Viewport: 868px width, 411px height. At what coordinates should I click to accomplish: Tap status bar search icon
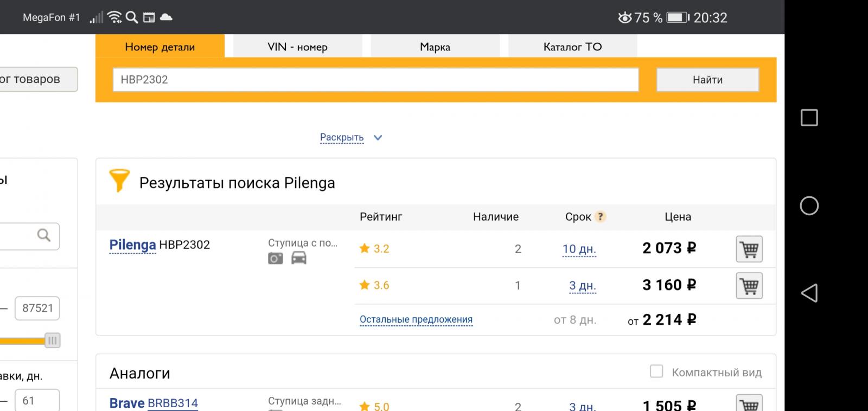[x=132, y=17]
